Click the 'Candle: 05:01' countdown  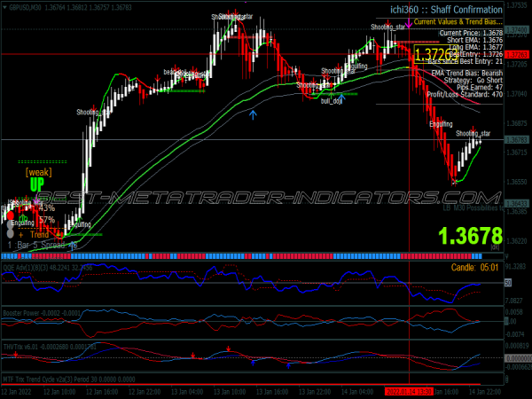[x=474, y=268]
